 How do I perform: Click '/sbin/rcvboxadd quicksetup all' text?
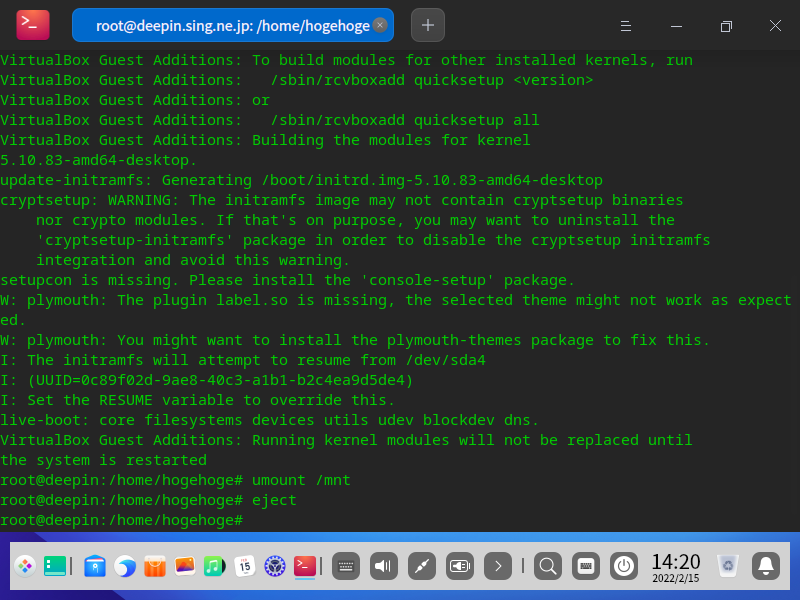coord(405,120)
